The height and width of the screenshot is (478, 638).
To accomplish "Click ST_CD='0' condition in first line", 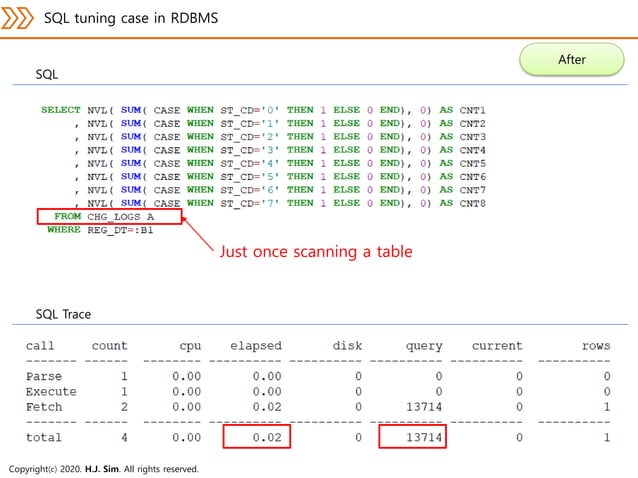I will (250, 110).
